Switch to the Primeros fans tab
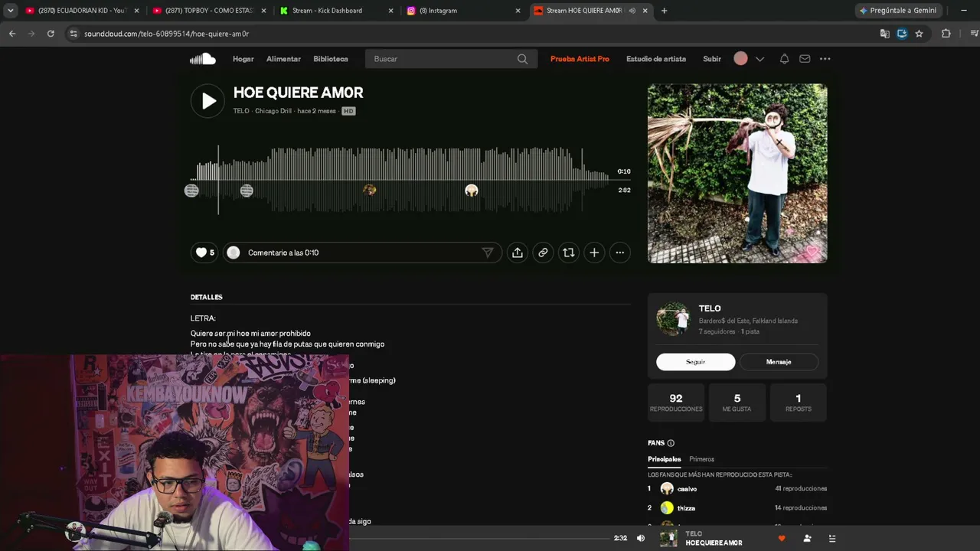The width and height of the screenshot is (980, 551). tap(701, 459)
